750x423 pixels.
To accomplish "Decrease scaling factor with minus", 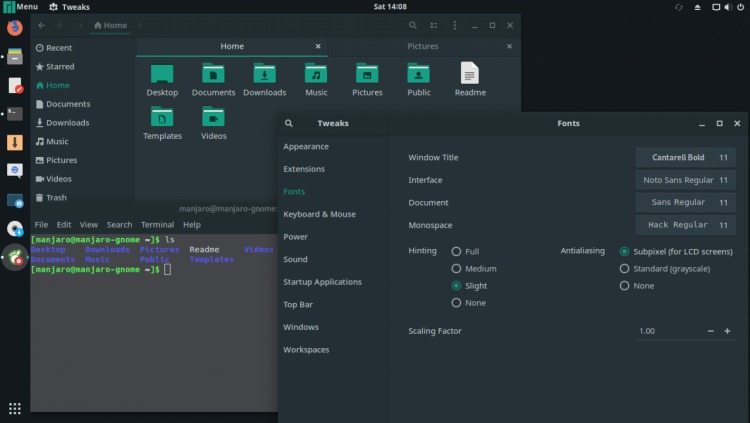I will click(711, 331).
